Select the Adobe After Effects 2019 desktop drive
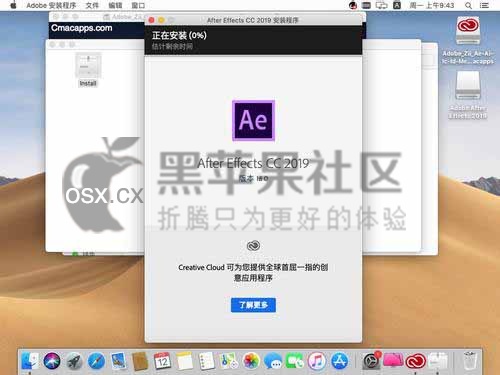The width and height of the screenshot is (500, 375). click(x=468, y=95)
